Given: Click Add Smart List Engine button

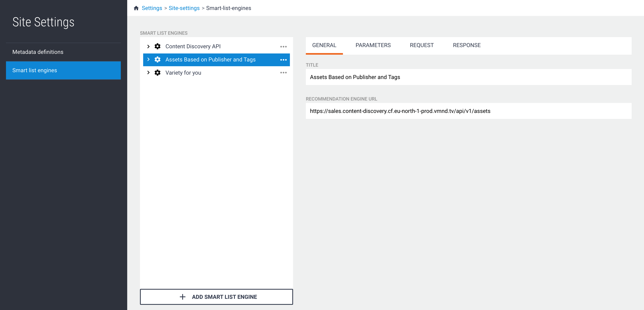Looking at the screenshot, I should point(216,297).
